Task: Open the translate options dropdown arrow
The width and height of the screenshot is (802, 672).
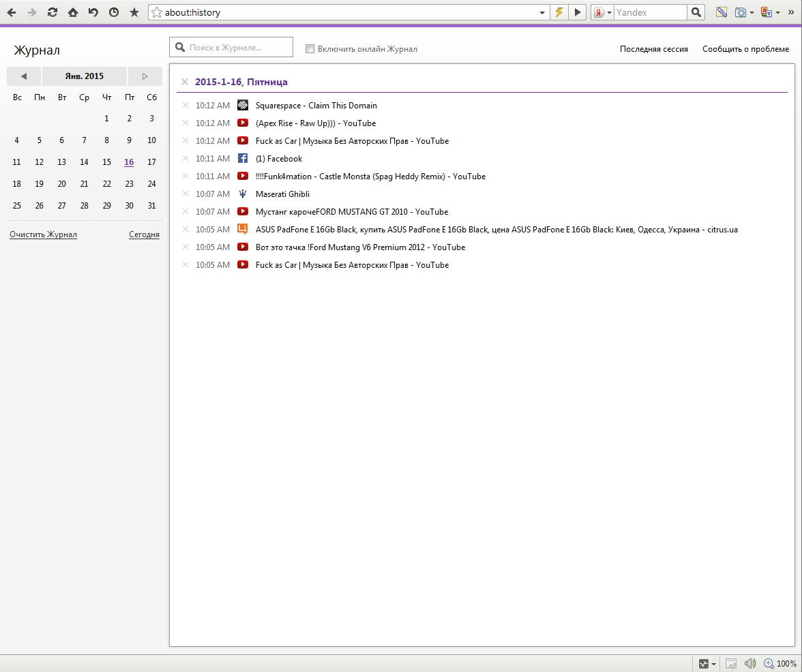Action: pyautogui.click(x=777, y=12)
